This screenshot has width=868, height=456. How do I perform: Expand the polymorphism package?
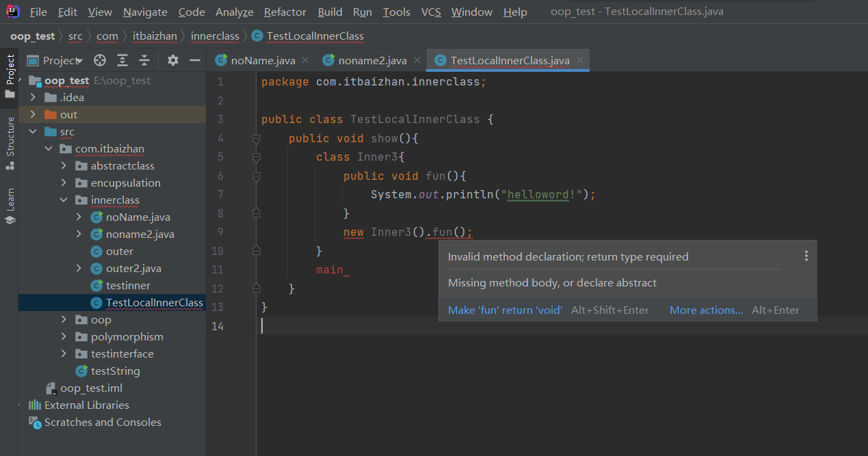pyautogui.click(x=64, y=336)
